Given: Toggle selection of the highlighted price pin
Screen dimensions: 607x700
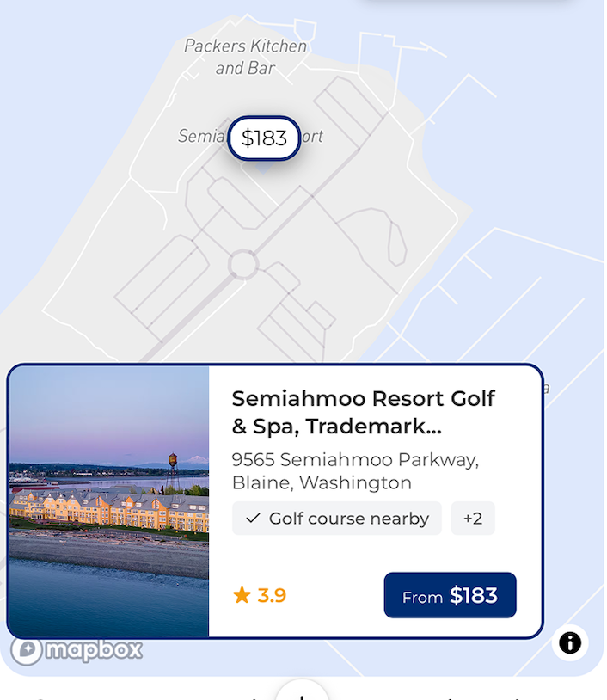Looking at the screenshot, I should (x=263, y=138).
